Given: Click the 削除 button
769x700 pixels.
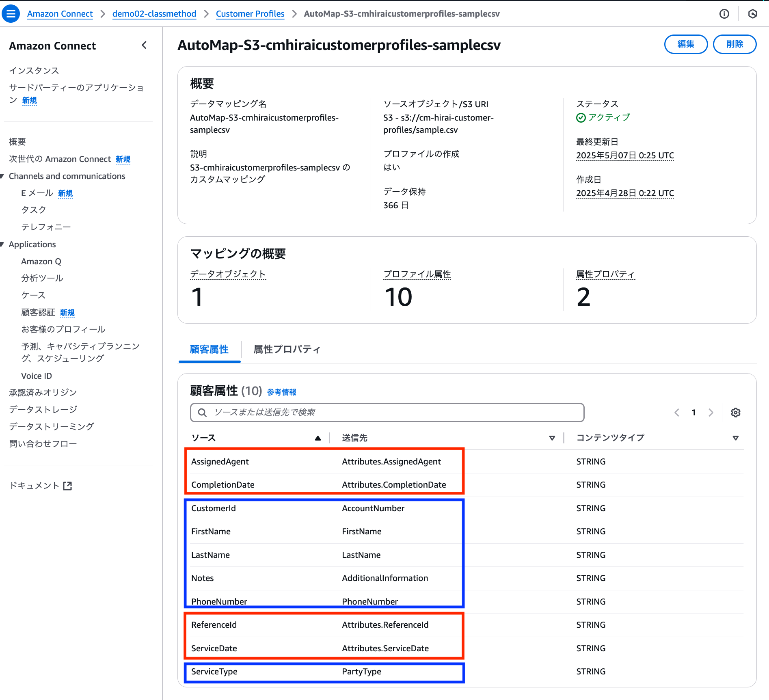Looking at the screenshot, I should click(735, 44).
